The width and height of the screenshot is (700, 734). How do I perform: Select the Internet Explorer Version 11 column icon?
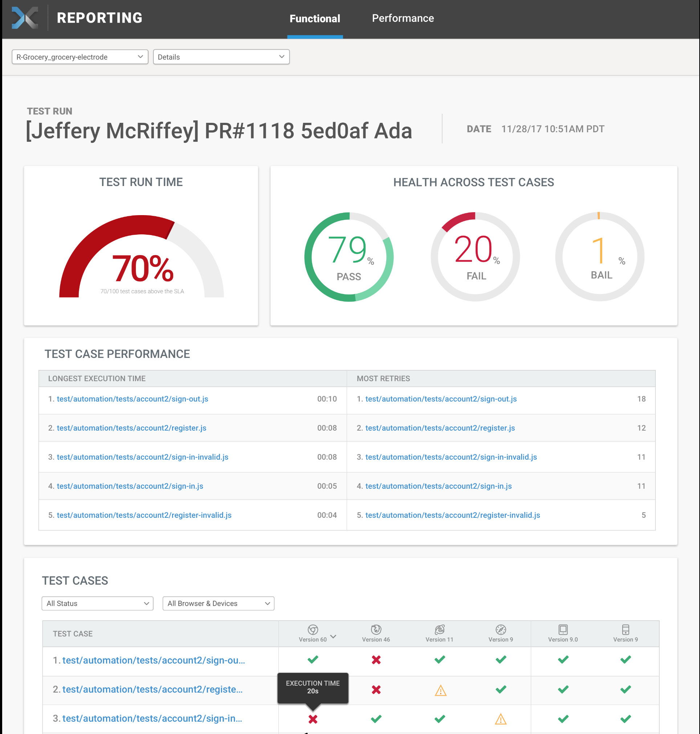tap(439, 629)
